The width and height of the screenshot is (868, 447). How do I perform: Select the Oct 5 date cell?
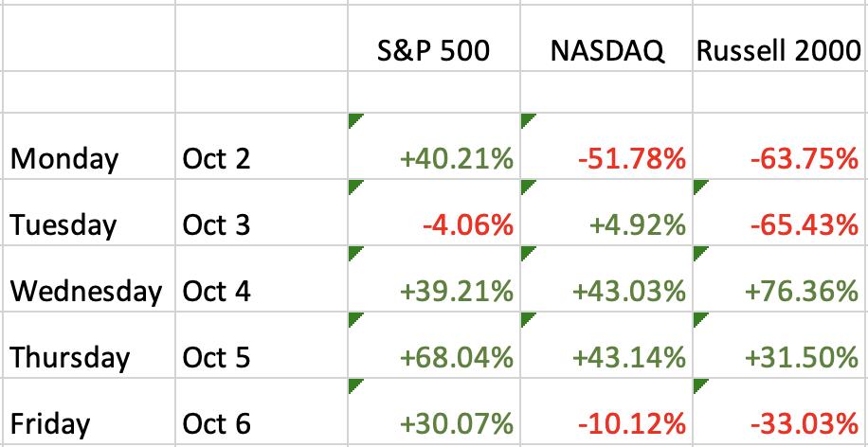point(262,346)
